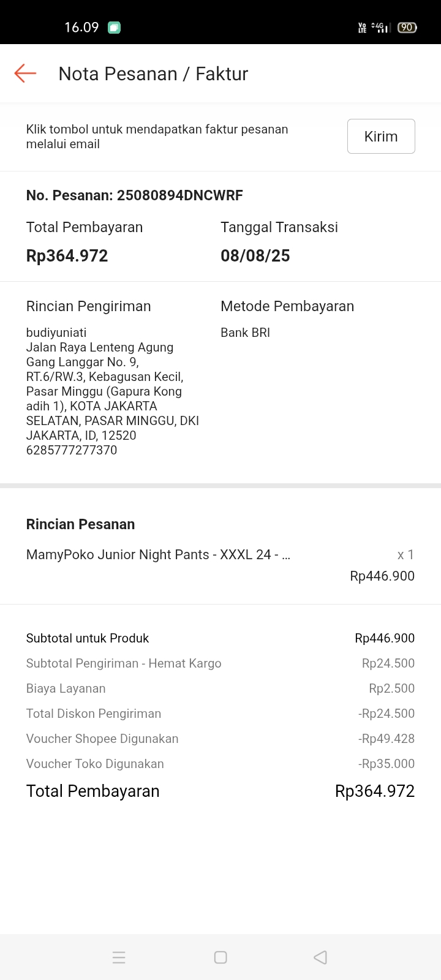Tap the 4G signal strength icon

381,28
